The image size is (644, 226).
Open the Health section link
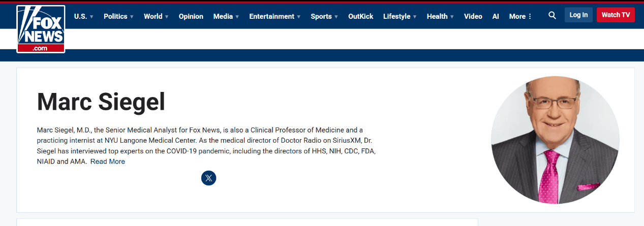coord(437,16)
